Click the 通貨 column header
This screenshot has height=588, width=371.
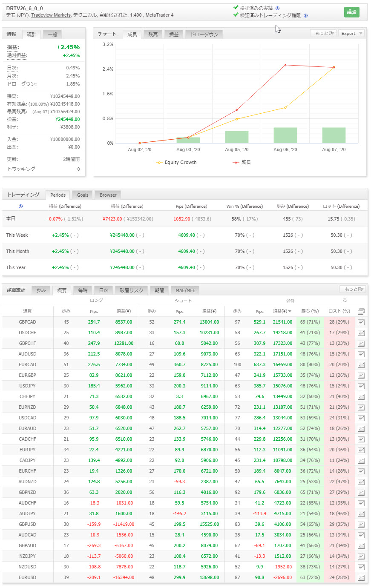27,311
